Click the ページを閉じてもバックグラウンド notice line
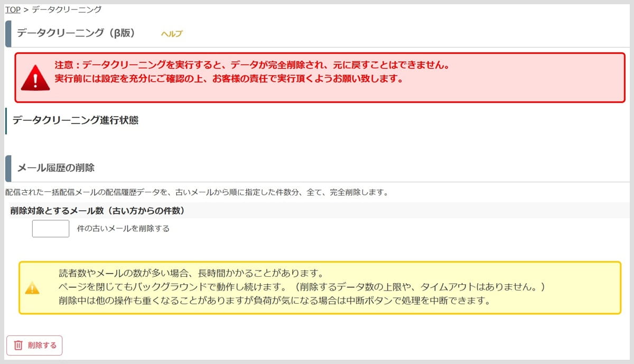 (301, 287)
